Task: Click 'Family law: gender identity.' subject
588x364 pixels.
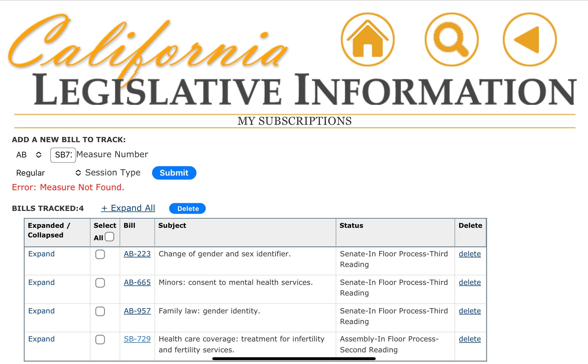Action: (209, 311)
